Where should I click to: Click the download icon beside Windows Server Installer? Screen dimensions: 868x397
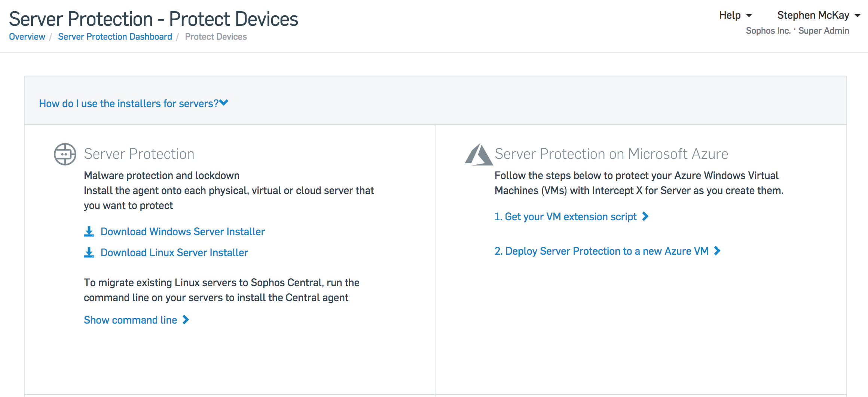point(89,231)
